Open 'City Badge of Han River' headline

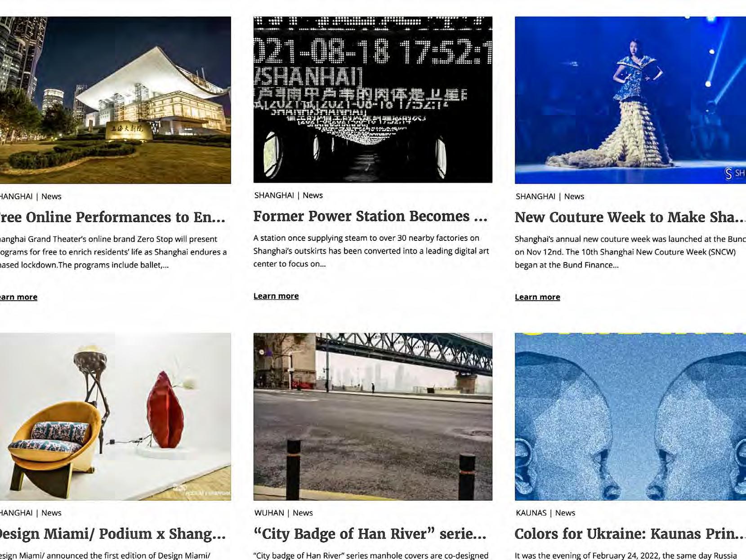(x=370, y=533)
